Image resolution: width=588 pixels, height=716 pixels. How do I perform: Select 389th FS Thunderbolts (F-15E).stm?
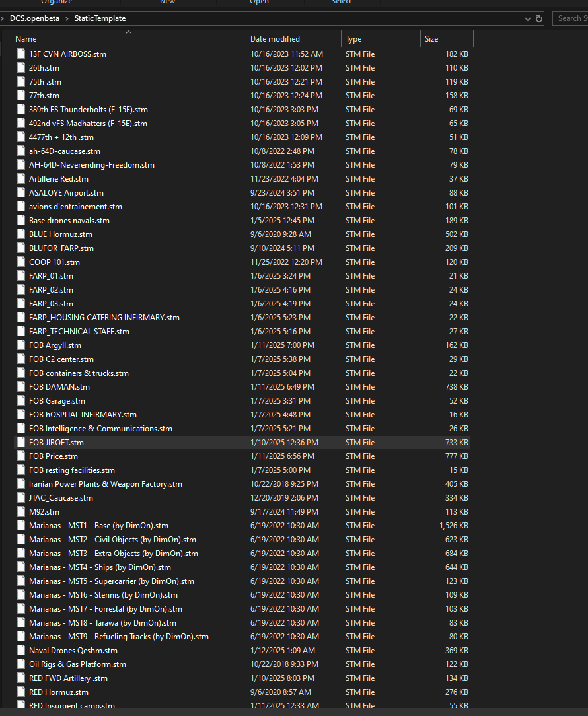point(89,109)
